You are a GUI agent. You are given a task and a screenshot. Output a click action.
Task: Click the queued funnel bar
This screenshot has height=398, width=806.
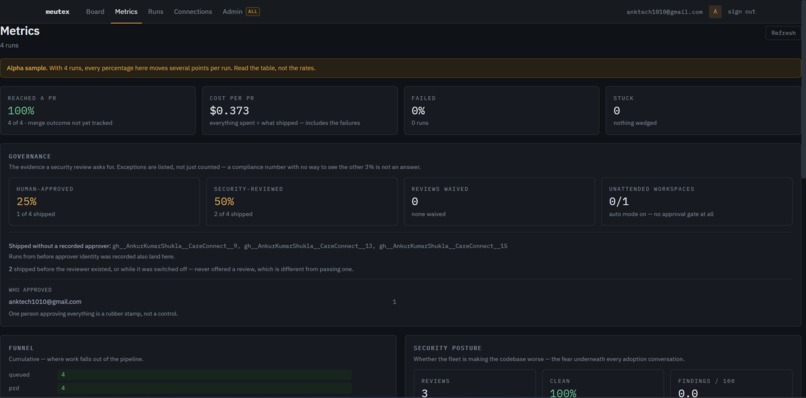[x=205, y=375]
